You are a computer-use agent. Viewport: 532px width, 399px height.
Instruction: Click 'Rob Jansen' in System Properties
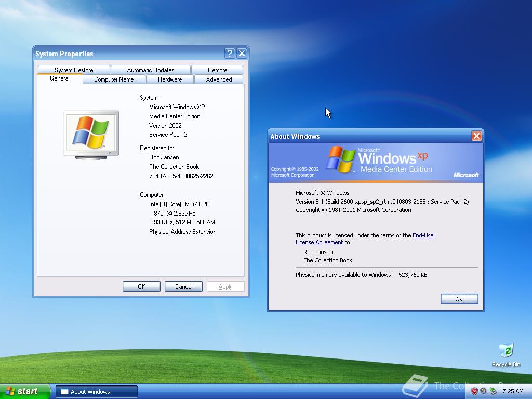coord(164,157)
